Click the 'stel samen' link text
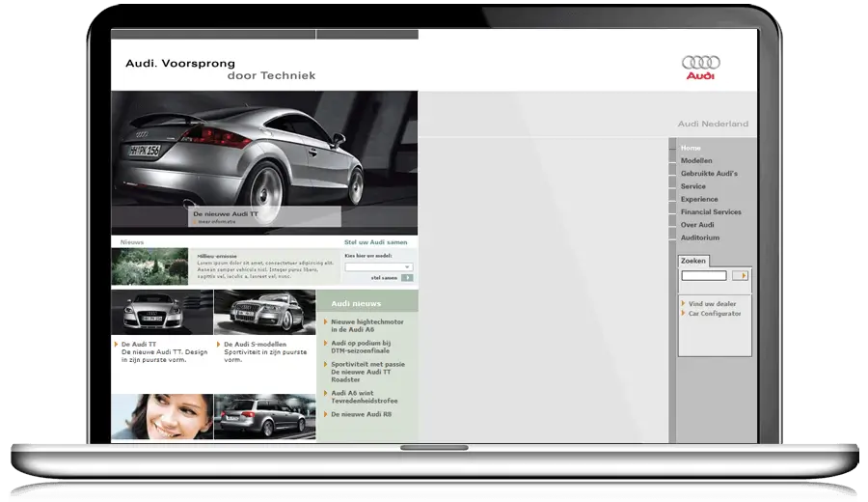The width and height of the screenshot is (868, 502). coord(384,278)
